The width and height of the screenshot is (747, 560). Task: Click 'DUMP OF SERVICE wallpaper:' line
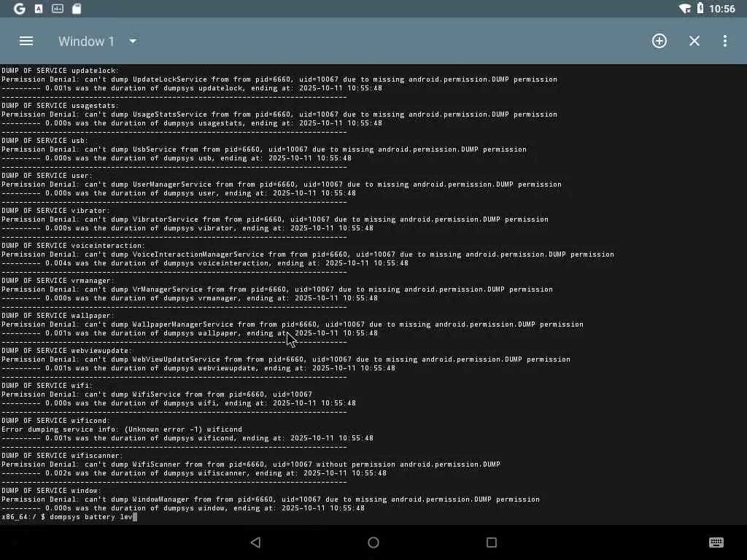tap(58, 315)
